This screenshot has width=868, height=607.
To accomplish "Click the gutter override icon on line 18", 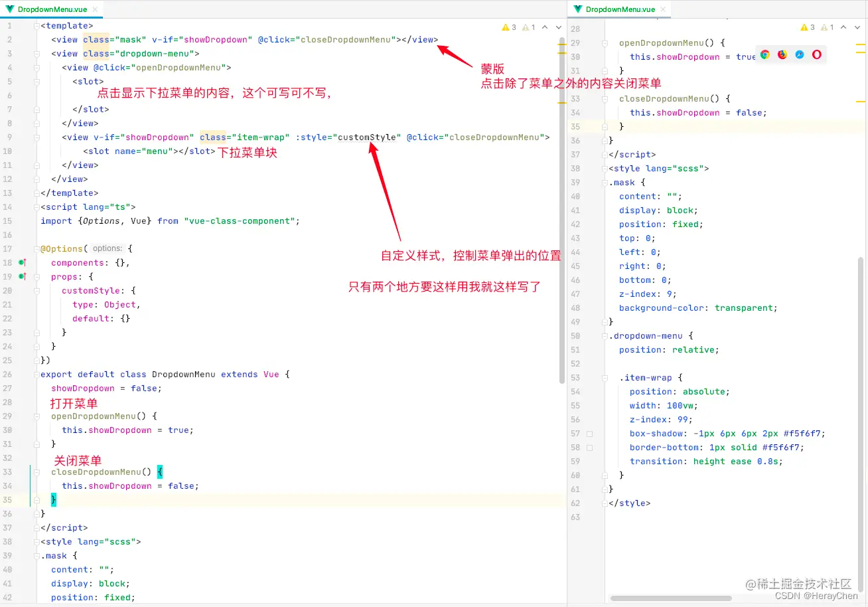I will coord(22,262).
